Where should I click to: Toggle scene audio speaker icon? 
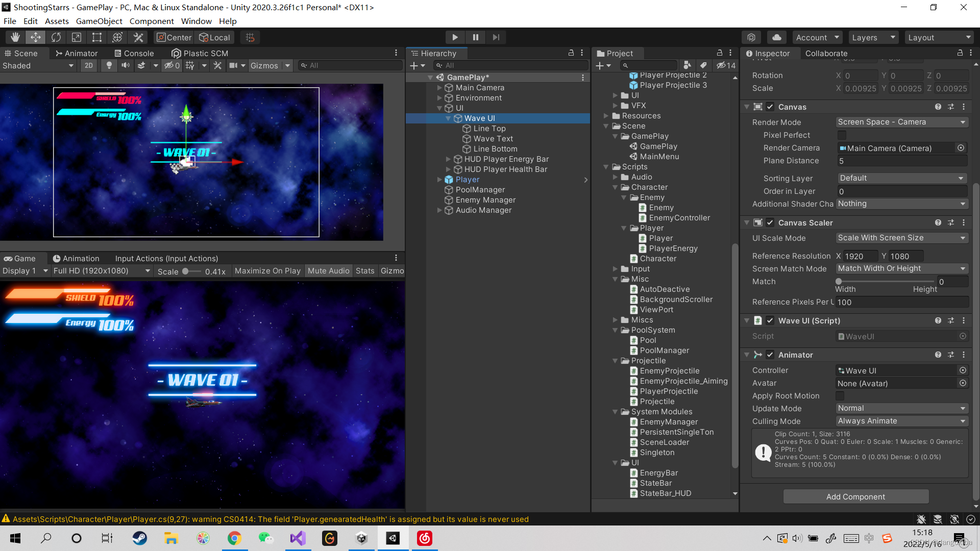tap(125, 65)
